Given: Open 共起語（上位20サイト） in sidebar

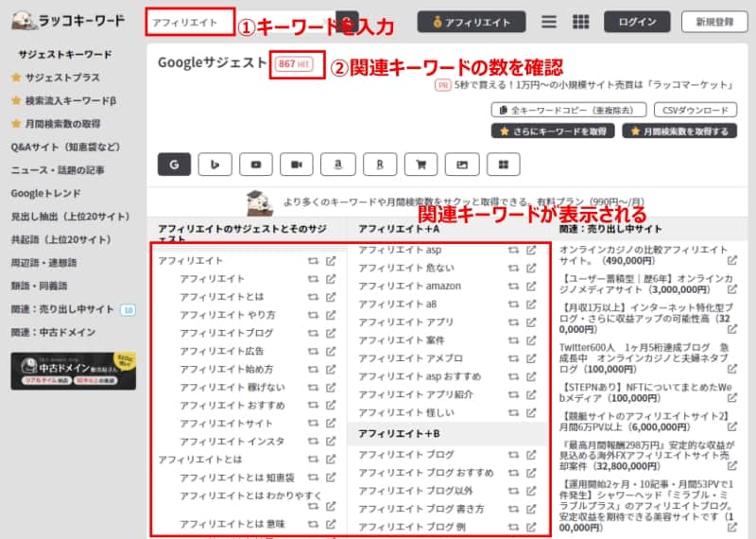Looking at the screenshot, I should (61, 239).
